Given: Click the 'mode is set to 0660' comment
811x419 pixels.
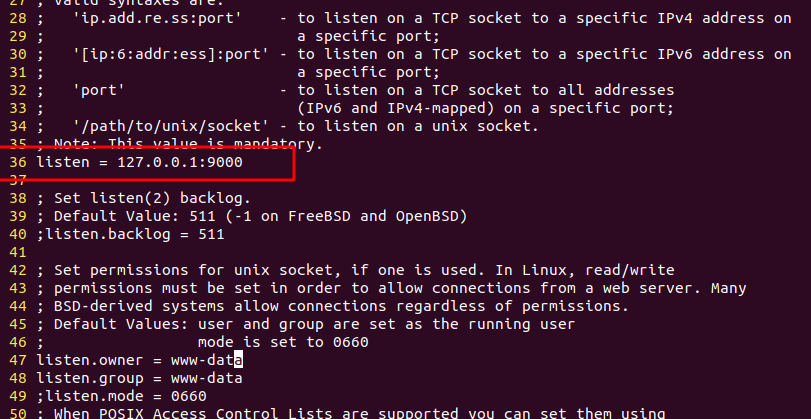Looking at the screenshot, I should [x=283, y=342].
